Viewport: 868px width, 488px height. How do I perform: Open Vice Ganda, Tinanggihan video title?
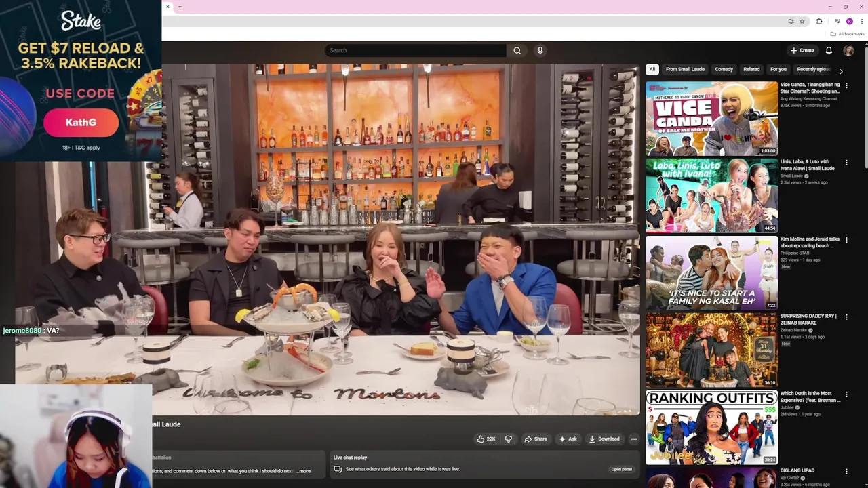click(x=810, y=87)
